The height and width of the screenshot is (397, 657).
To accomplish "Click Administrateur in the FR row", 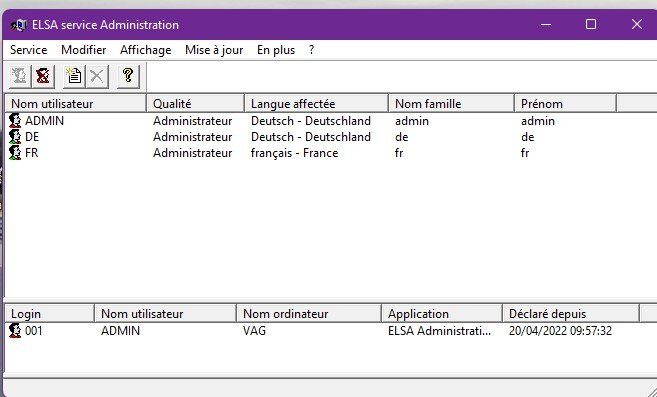I will (192, 153).
